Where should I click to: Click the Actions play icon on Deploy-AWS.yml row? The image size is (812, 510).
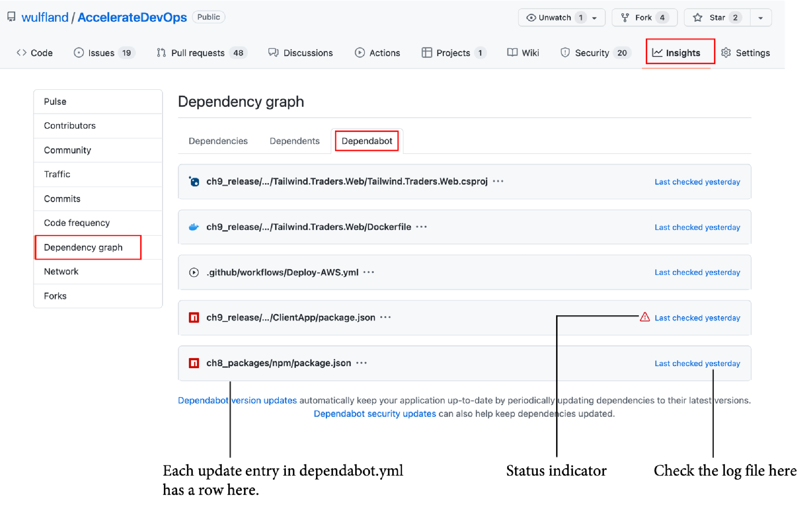[194, 272]
